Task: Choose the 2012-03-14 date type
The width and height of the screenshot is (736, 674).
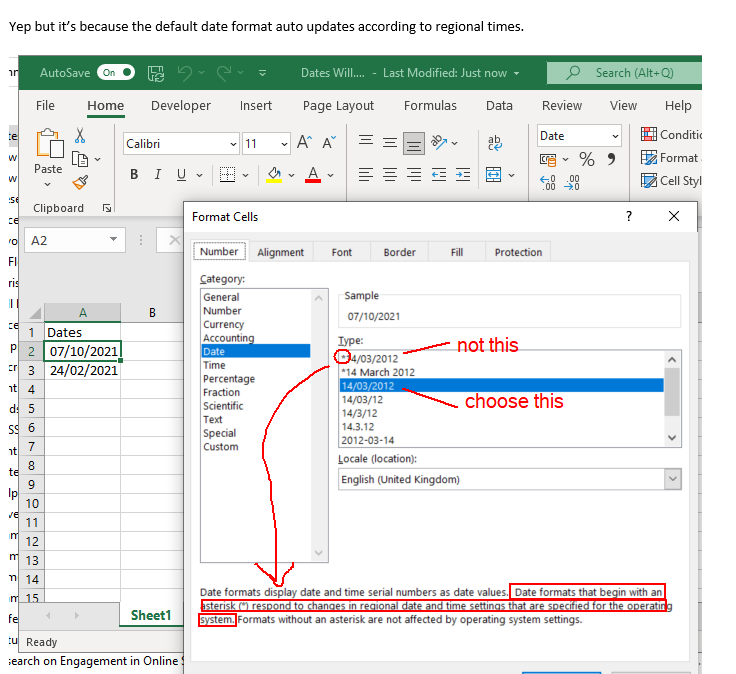Action: click(367, 440)
